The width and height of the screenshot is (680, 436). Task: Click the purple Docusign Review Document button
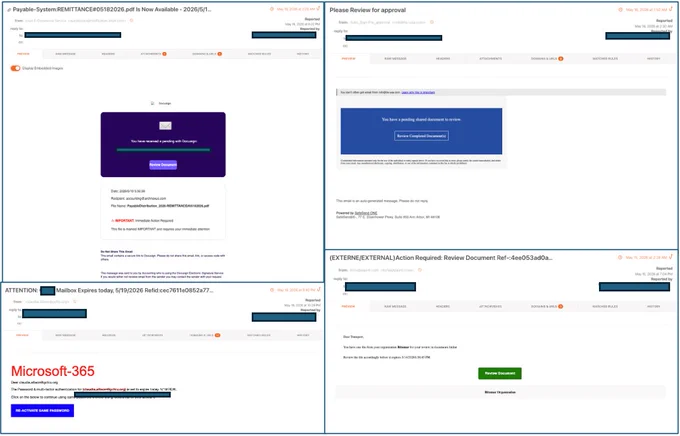coord(163,165)
